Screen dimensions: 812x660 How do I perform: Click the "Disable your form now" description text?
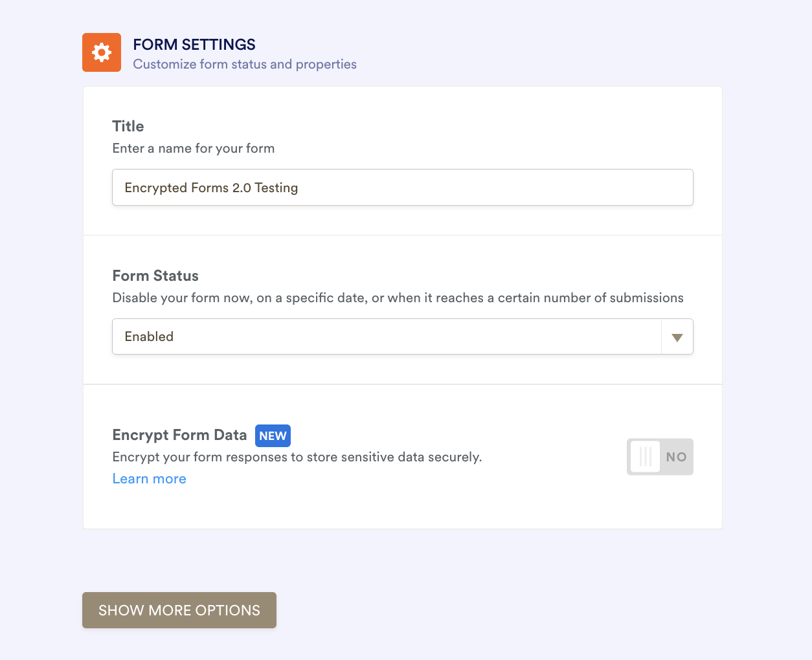point(398,298)
